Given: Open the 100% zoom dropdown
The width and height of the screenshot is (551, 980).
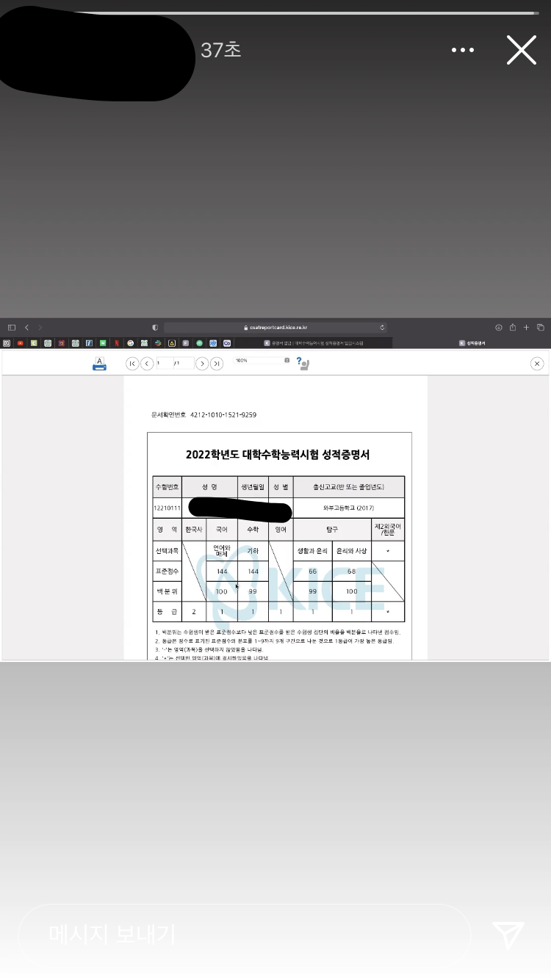Looking at the screenshot, I should [x=262, y=361].
